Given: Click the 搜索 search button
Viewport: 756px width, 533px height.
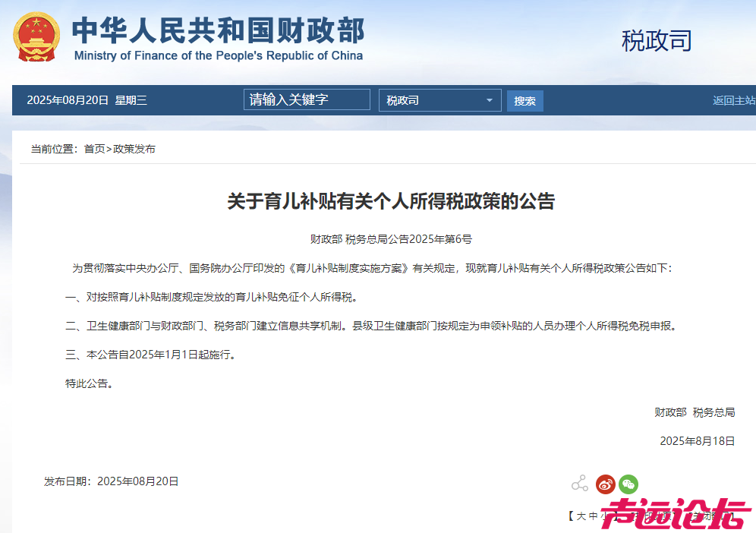Looking at the screenshot, I should pyautogui.click(x=524, y=100).
